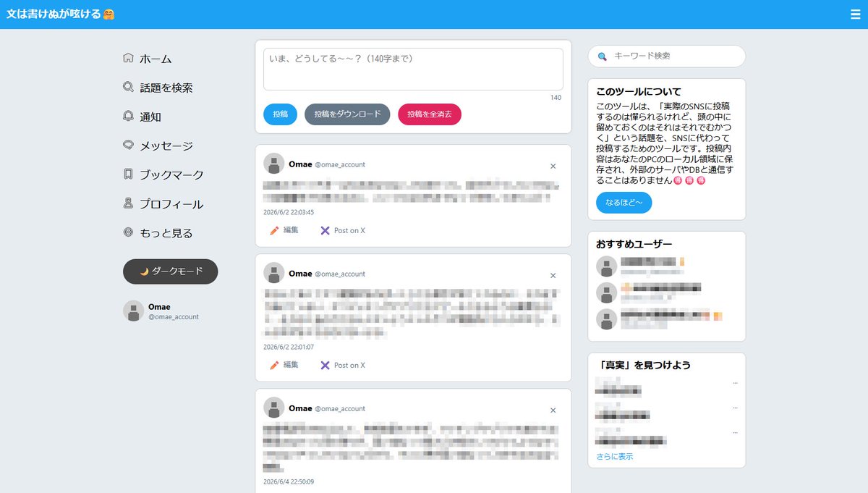Click timestamp 2026/6/2 22:01:07
The image size is (868, 493).
(289, 347)
